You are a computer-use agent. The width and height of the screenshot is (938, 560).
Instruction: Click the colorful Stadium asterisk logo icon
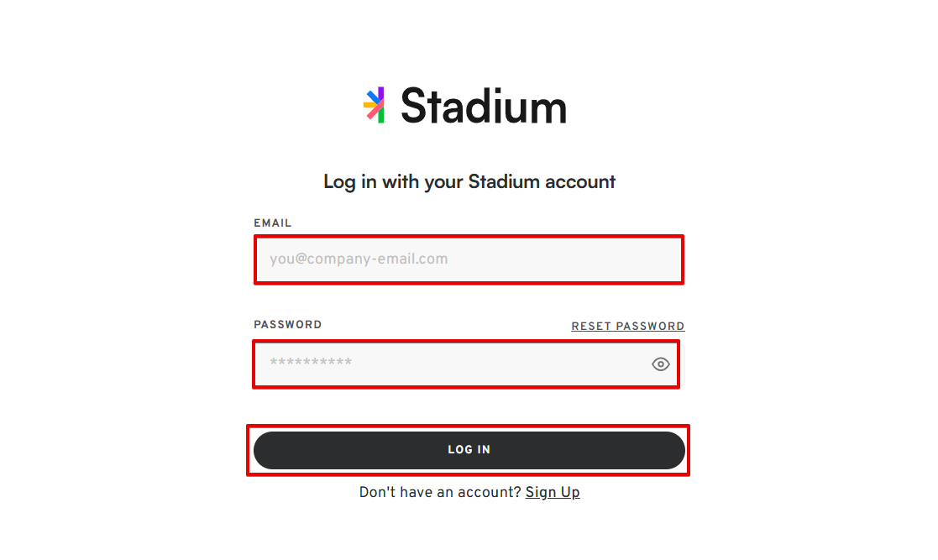coord(374,105)
